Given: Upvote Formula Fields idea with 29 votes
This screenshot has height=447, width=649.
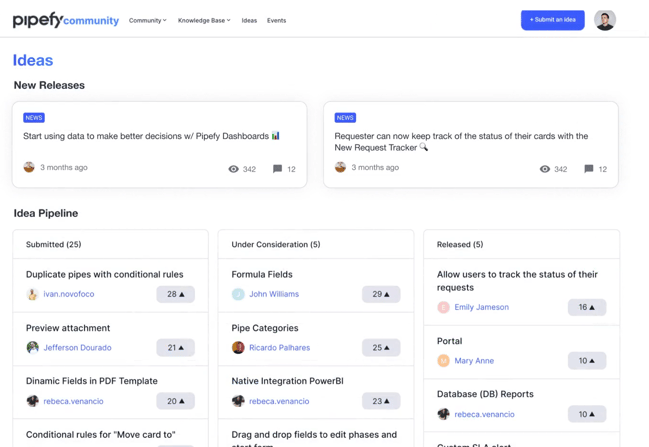Looking at the screenshot, I should [x=381, y=294].
